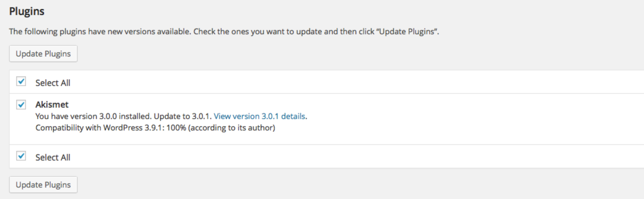Click blank area of top Select All row
Screen dimensions: 644x199
tap(361, 82)
